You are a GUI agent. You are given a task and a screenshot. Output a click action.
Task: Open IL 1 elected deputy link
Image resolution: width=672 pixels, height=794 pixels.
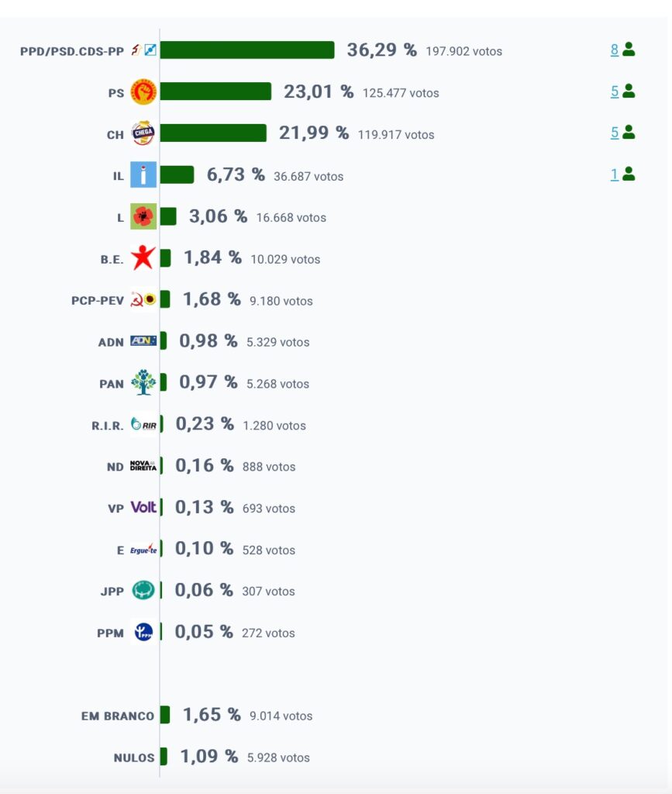click(615, 174)
